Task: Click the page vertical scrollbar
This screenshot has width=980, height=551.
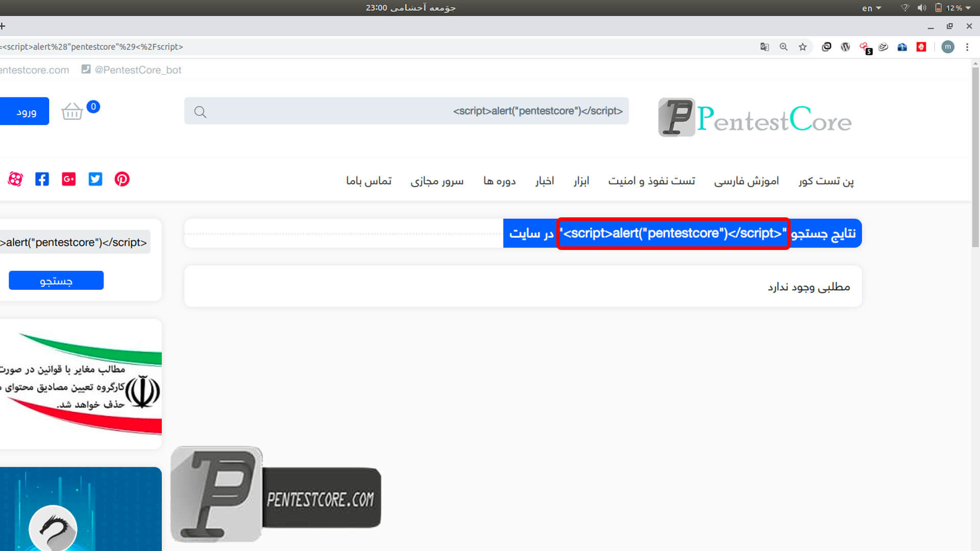Action: (x=975, y=158)
